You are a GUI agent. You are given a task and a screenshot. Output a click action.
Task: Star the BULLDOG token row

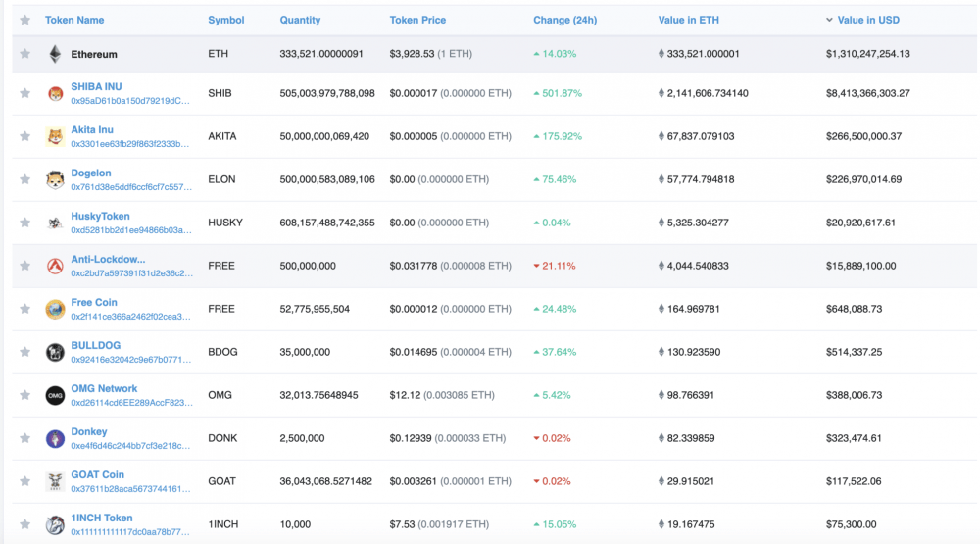coord(25,352)
